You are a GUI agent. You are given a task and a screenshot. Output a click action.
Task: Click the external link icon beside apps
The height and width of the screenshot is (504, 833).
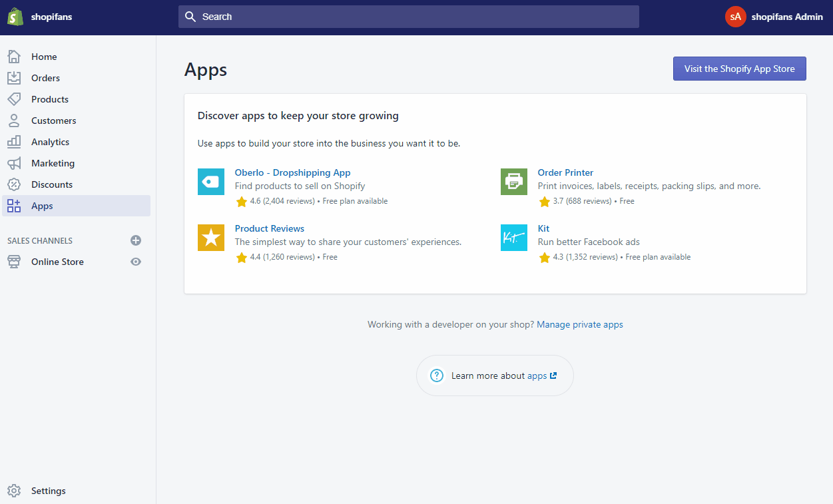click(553, 376)
